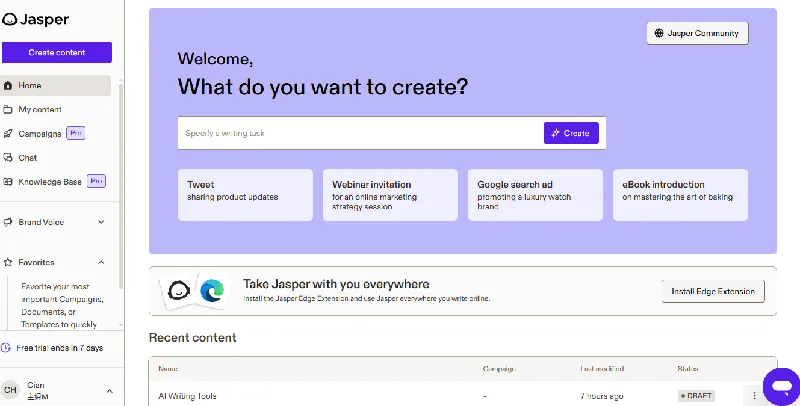Select the Webinar invitation suggestion card

(390, 195)
